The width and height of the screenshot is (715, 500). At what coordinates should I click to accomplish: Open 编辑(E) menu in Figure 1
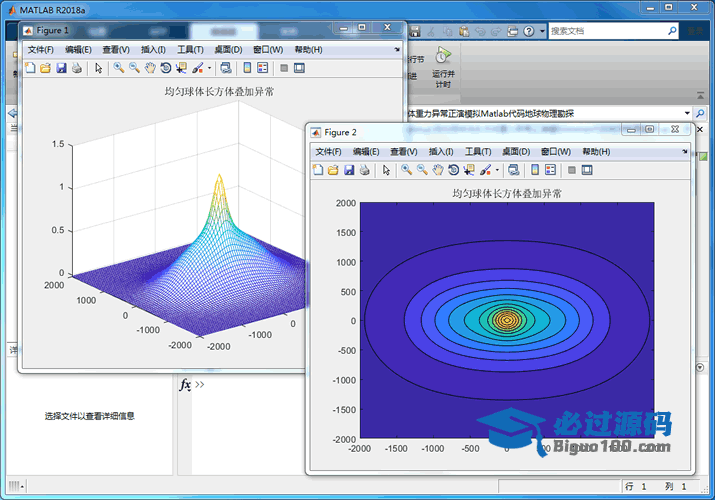coord(78,50)
